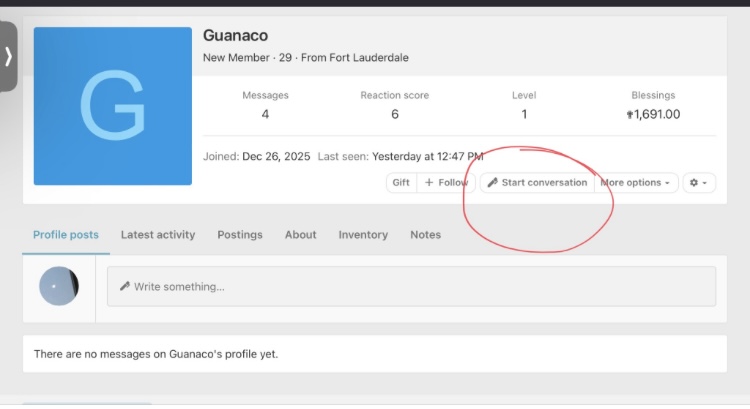Follow the user Guanaco
Viewport: 750px width, 409px height.
click(x=445, y=183)
